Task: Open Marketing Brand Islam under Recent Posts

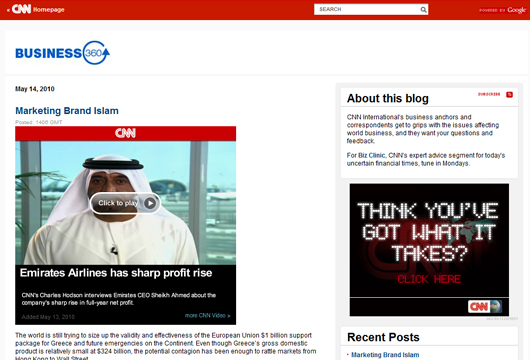Action: [385, 355]
